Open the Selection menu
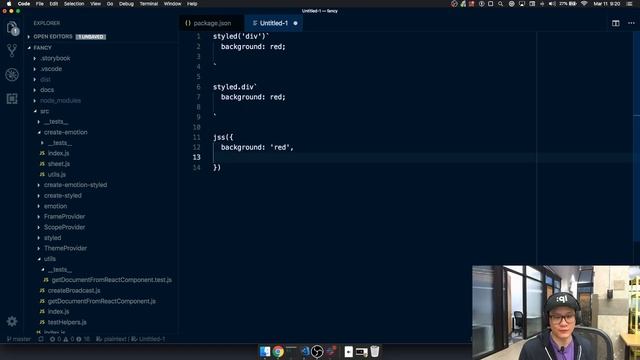Viewport: 640px width, 360px height. (74, 4)
